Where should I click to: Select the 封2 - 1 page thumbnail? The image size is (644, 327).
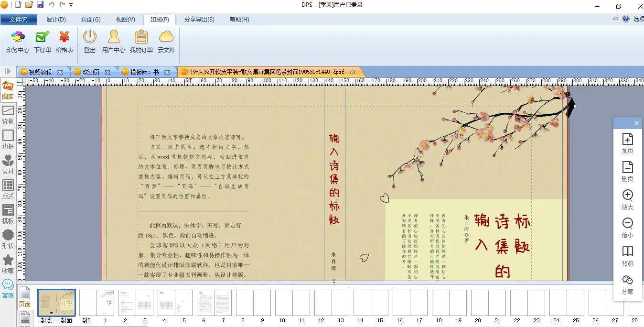tap(97, 303)
